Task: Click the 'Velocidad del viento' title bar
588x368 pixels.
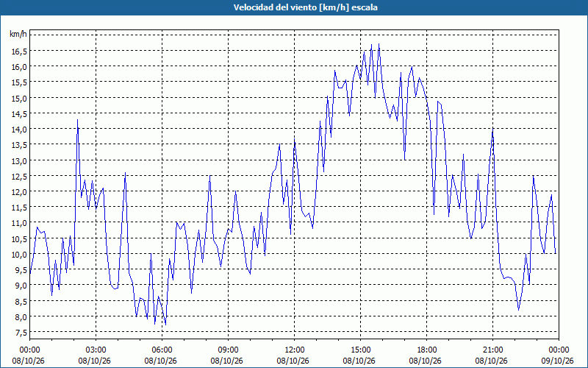Action: tap(294, 7)
